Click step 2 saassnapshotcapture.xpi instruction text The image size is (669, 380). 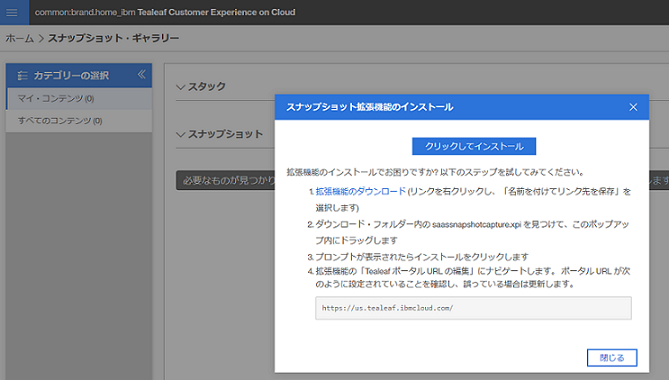(x=472, y=232)
